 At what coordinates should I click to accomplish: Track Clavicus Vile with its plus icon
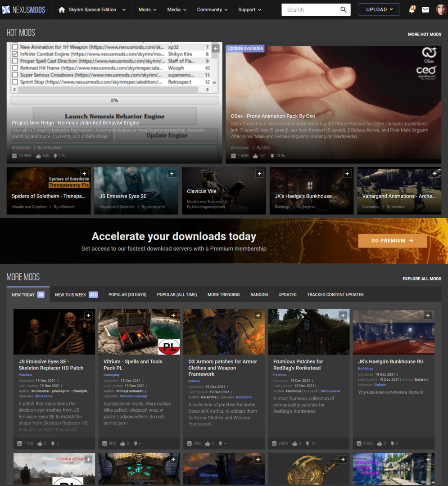coord(259,174)
